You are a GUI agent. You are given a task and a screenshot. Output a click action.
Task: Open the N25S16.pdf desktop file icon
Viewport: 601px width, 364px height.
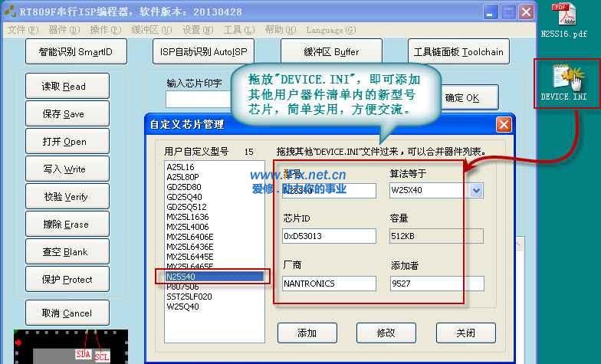pos(563,15)
